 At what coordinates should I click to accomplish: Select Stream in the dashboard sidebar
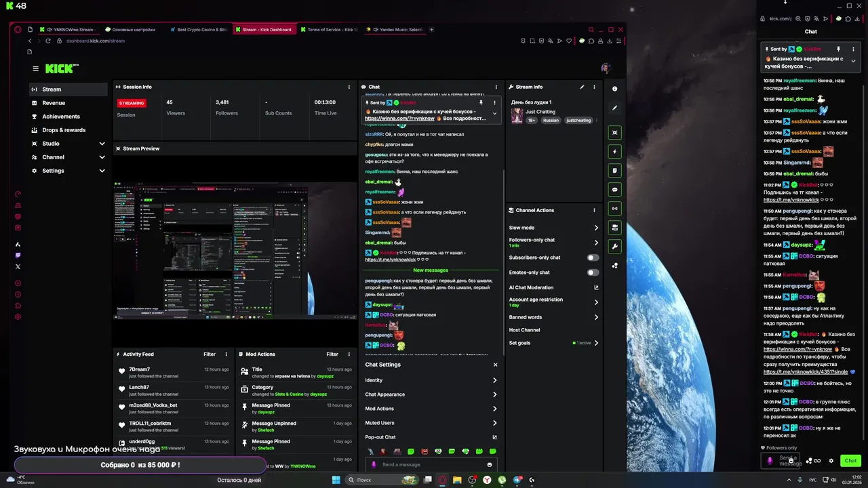(68, 89)
